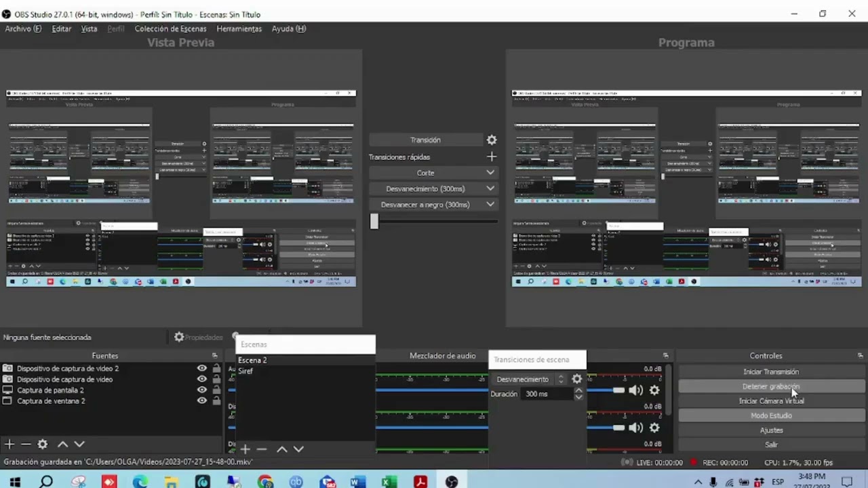
Task: Select the Escena 2 scene
Action: point(305,360)
